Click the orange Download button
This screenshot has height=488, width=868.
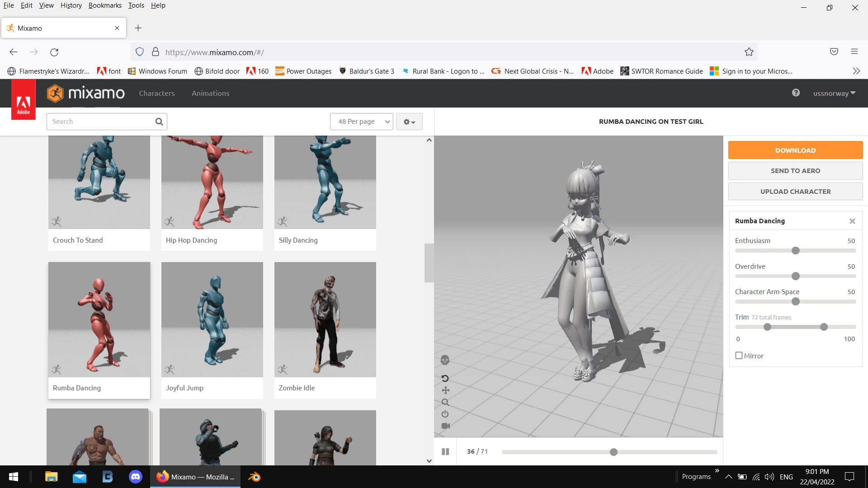[795, 150]
